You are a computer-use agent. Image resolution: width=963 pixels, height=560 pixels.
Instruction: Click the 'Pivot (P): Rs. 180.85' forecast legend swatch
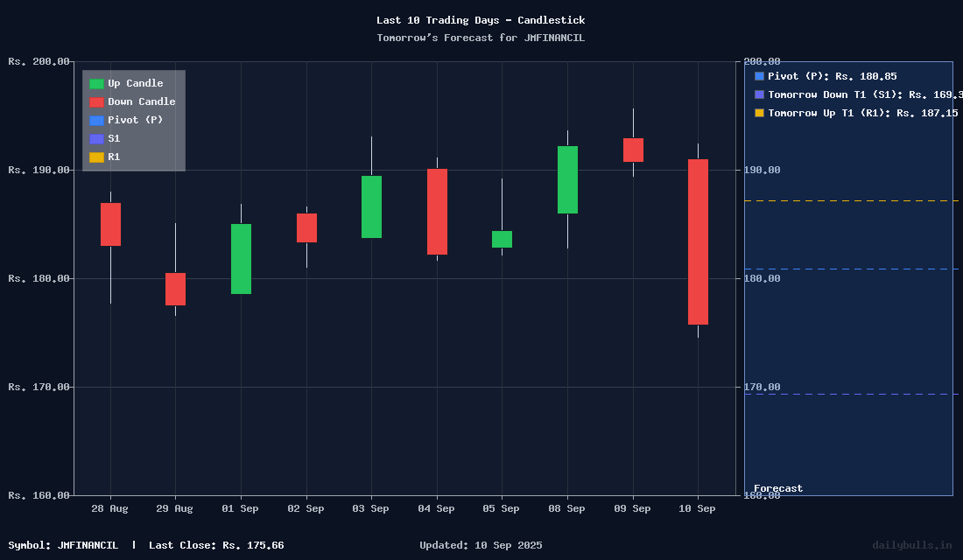tap(759, 76)
